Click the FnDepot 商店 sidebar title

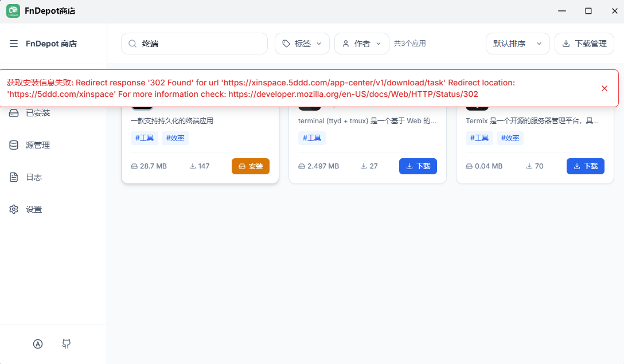pos(52,44)
